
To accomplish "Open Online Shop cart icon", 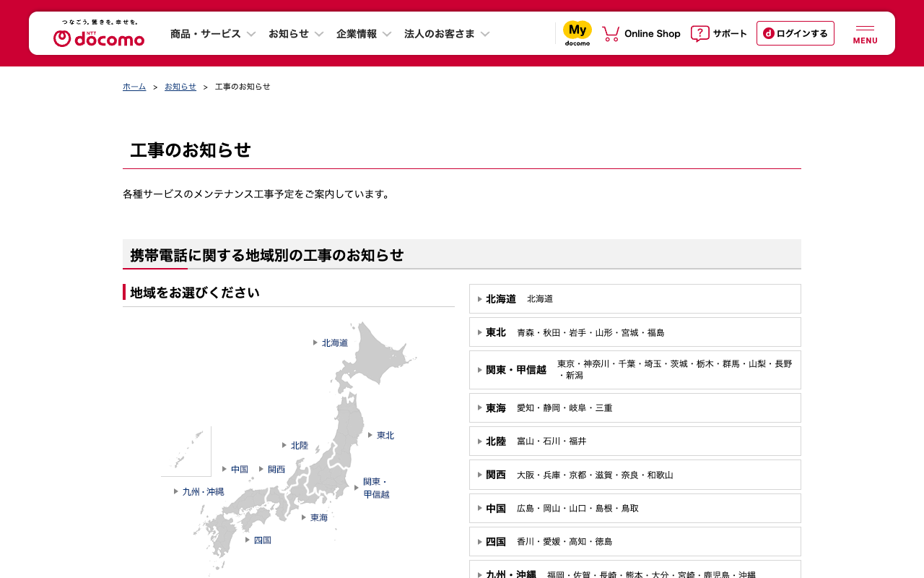I will click(x=611, y=34).
